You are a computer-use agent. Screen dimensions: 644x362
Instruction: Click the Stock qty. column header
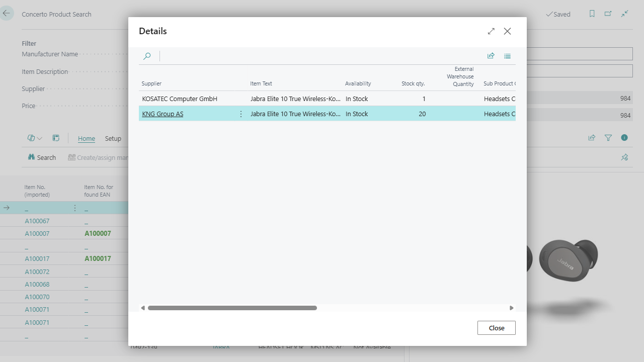click(x=413, y=83)
